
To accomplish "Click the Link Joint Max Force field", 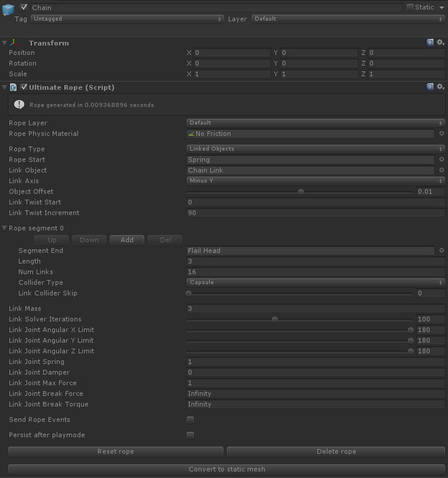I will tap(316, 383).
